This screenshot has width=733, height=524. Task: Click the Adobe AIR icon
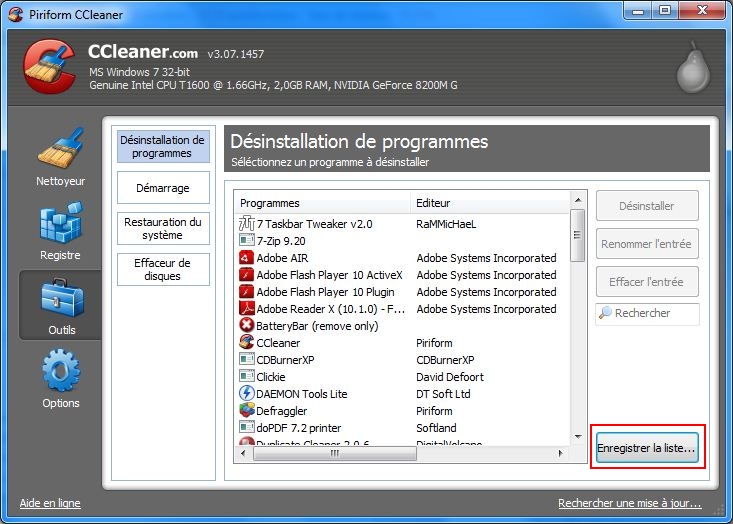coord(246,258)
